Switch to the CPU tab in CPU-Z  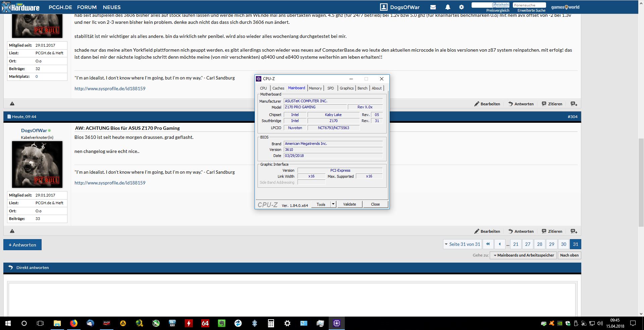point(264,88)
